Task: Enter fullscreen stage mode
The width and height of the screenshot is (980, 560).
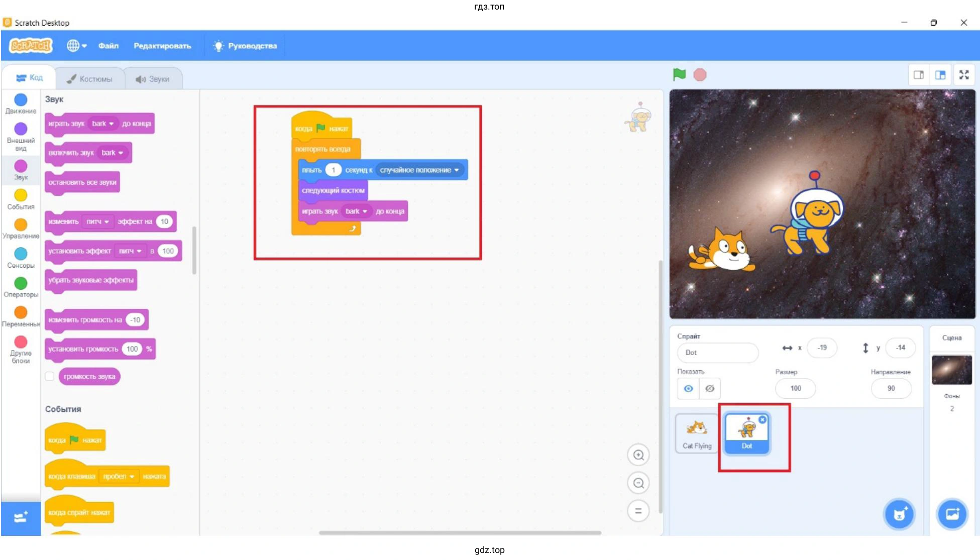Action: (963, 75)
